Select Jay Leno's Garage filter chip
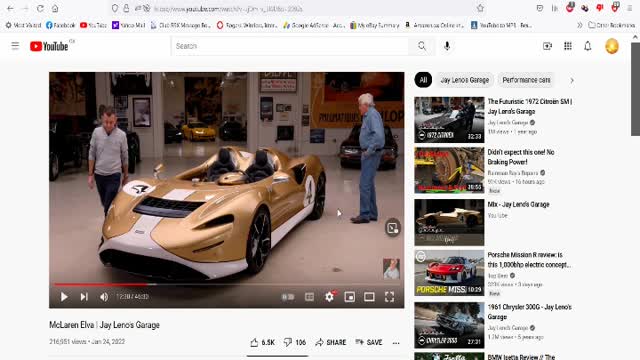The width and height of the screenshot is (640, 360). [x=464, y=80]
